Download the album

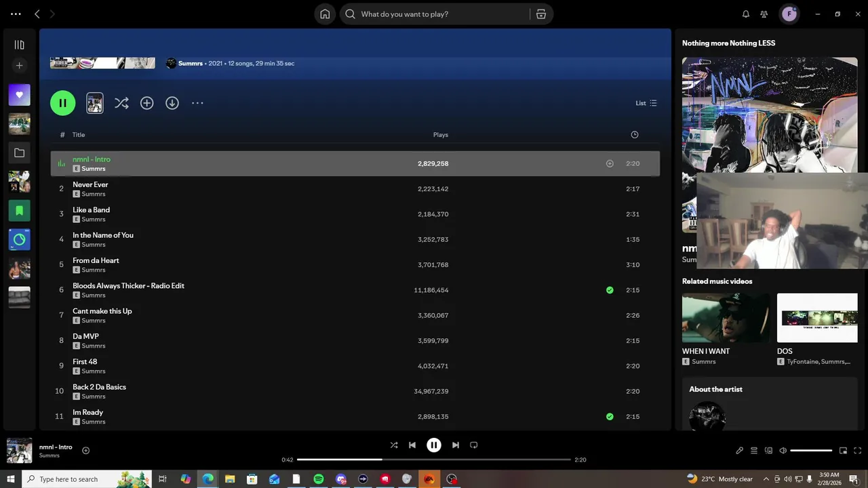pos(172,103)
